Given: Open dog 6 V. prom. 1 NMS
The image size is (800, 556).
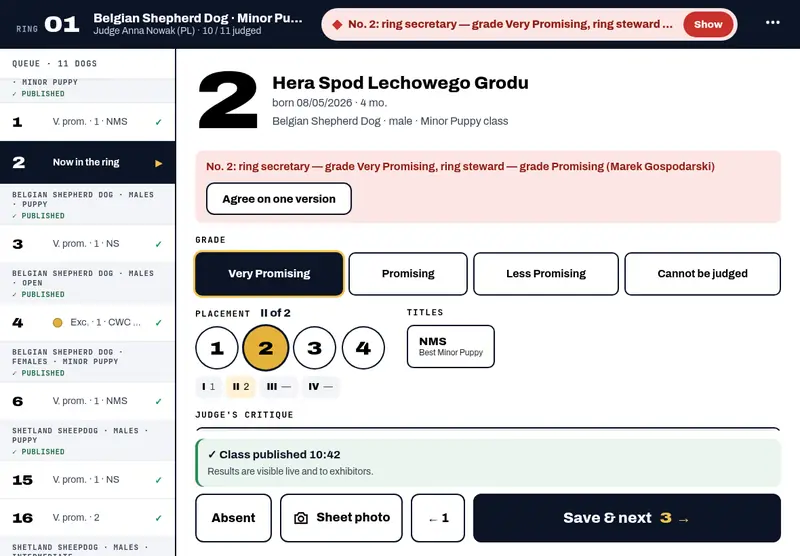Looking at the screenshot, I should 88,401.
